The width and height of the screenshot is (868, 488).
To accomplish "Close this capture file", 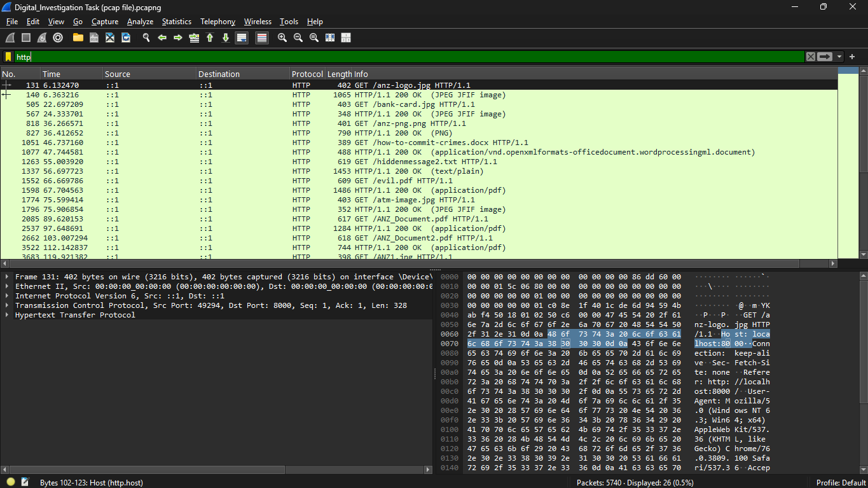I will pos(110,38).
